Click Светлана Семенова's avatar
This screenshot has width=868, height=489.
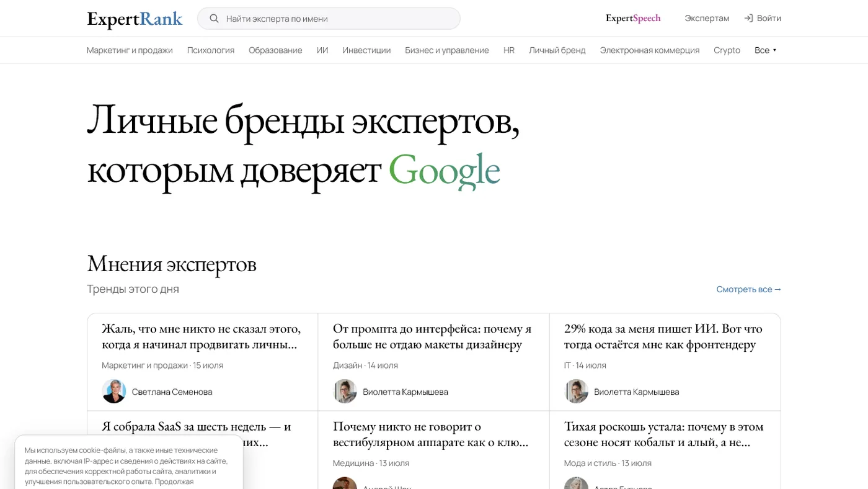(x=114, y=392)
